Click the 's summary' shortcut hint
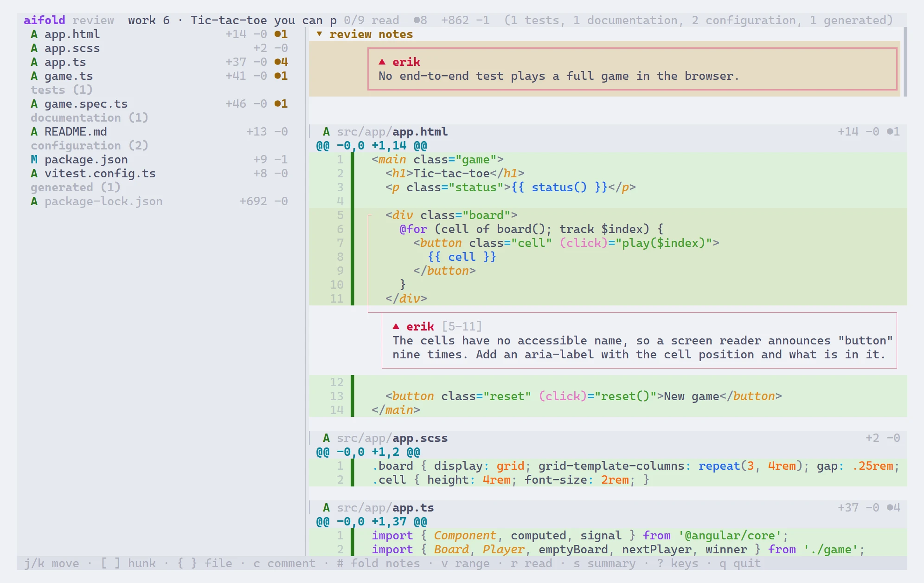The image size is (924, 583). click(604, 564)
